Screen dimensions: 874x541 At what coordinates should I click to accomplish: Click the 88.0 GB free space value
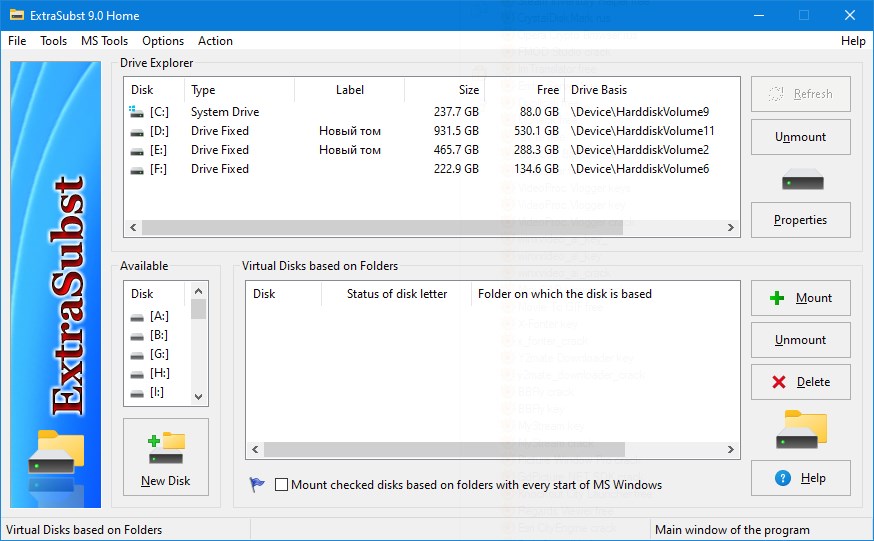point(539,112)
